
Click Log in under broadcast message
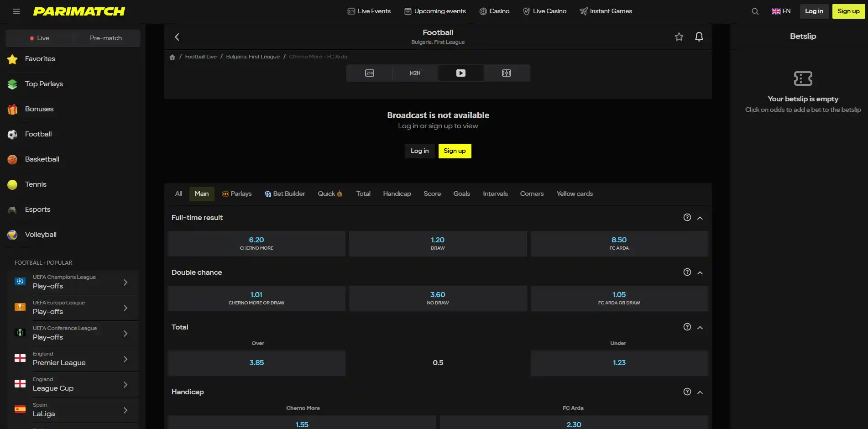[420, 151]
